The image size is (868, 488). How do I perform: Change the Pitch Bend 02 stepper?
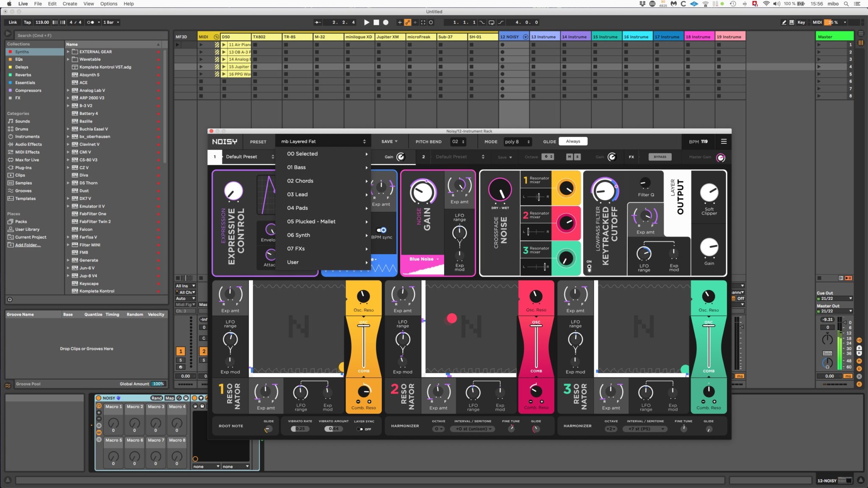coord(458,141)
